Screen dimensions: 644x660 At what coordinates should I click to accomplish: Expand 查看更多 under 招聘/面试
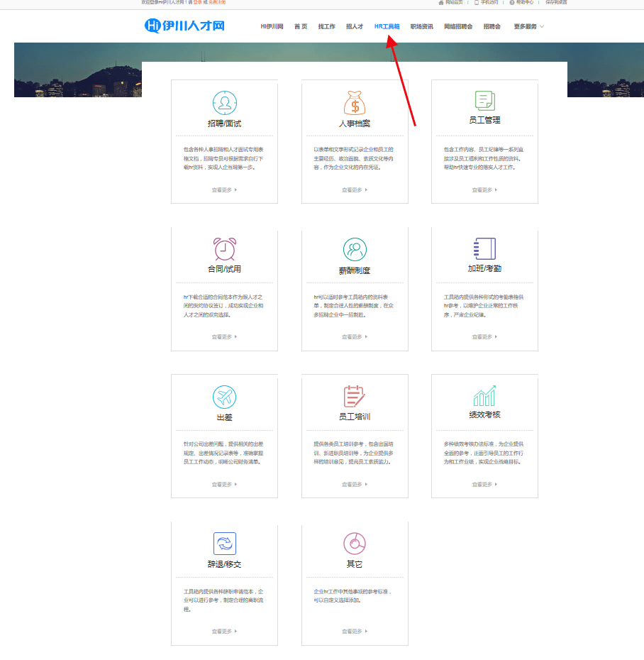224,190
